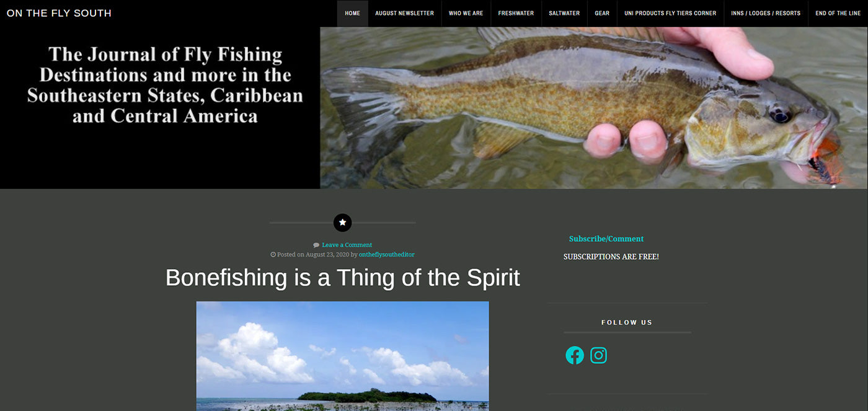868x411 pixels.
Task: Open the Instagram icon under Follow Us
Action: pos(598,355)
